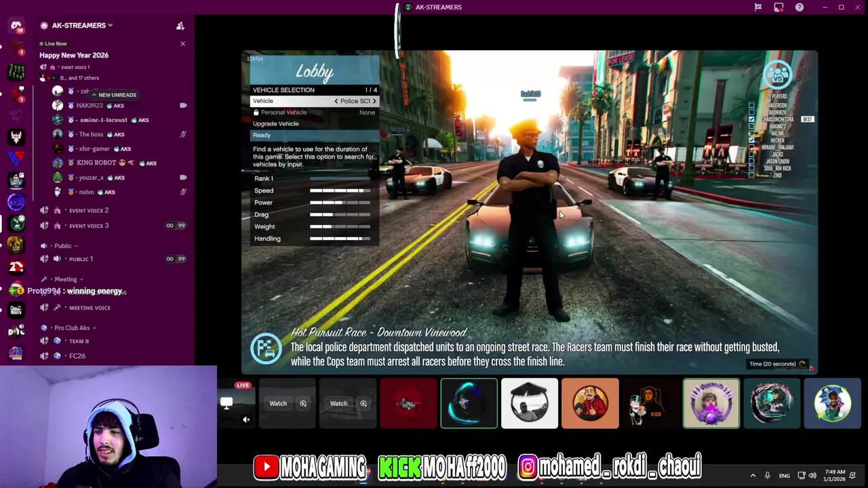Join the FC26 voice channel

pos(77,356)
